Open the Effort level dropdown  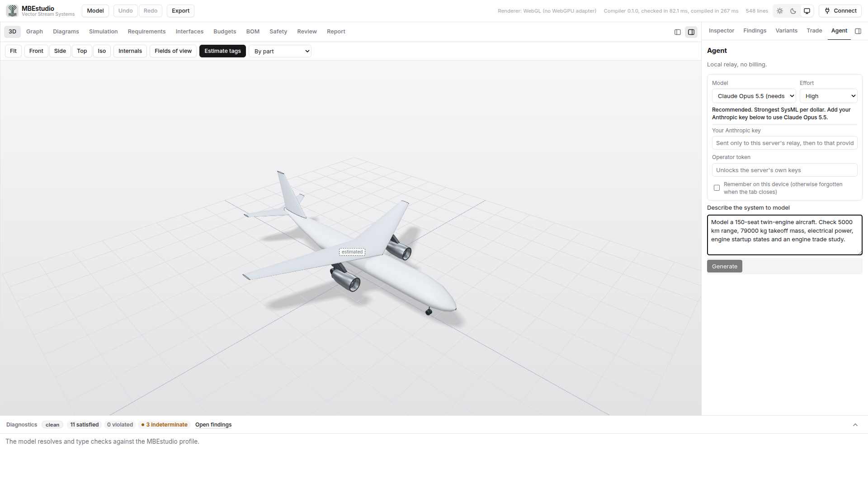point(828,96)
